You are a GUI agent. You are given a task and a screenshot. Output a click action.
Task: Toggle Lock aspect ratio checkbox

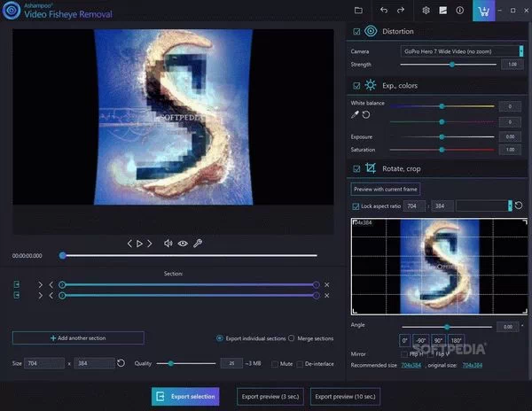(x=356, y=206)
